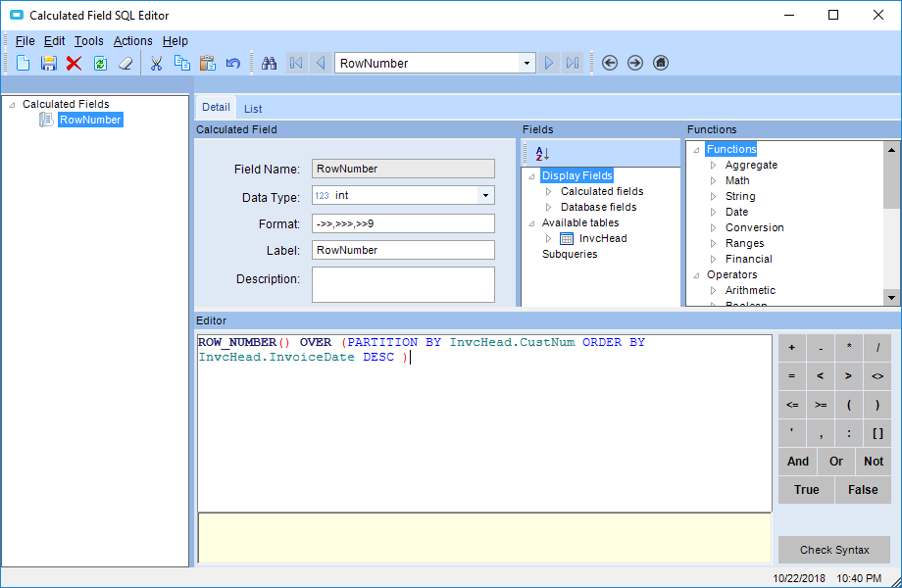The height and width of the screenshot is (588, 902).
Task: Select the Subqueries tree item
Action: coord(570,254)
